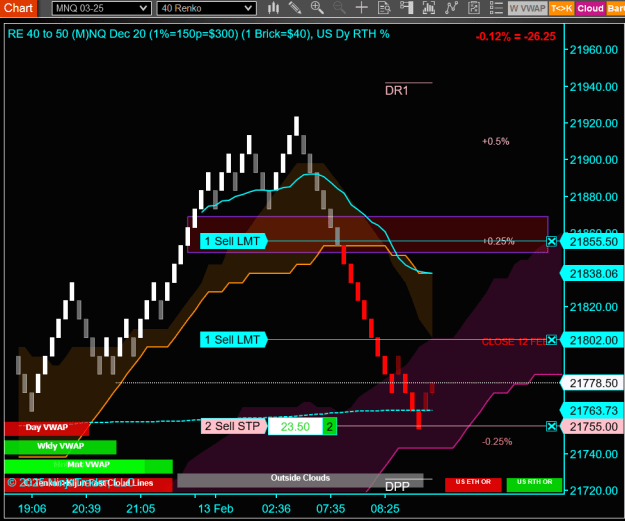Click the DPP pivot level label
This screenshot has height=521, width=625.
[397, 487]
